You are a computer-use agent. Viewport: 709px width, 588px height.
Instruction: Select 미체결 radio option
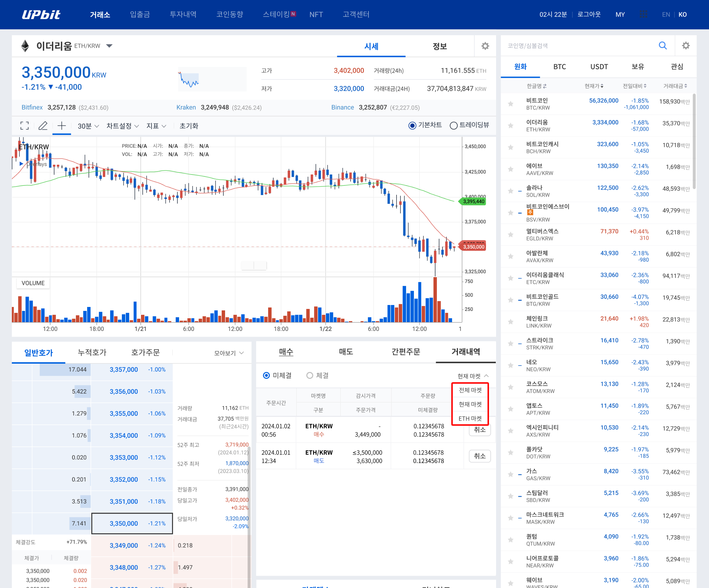267,375
